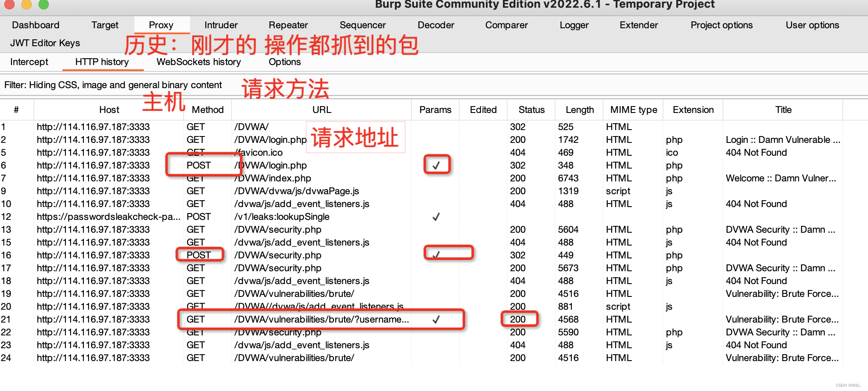This screenshot has width=868, height=391.
Task: Sort by the URL column header
Action: [321, 110]
